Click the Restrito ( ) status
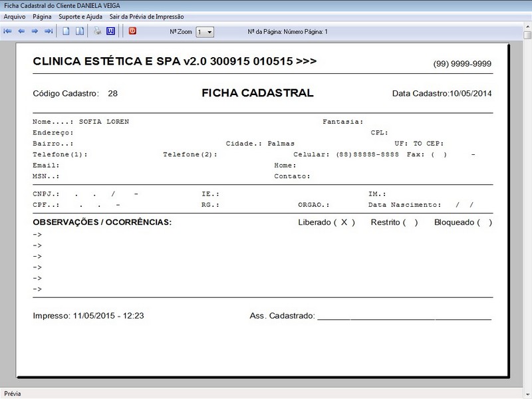Image resolution: width=532 pixels, height=399 pixels. click(394, 222)
